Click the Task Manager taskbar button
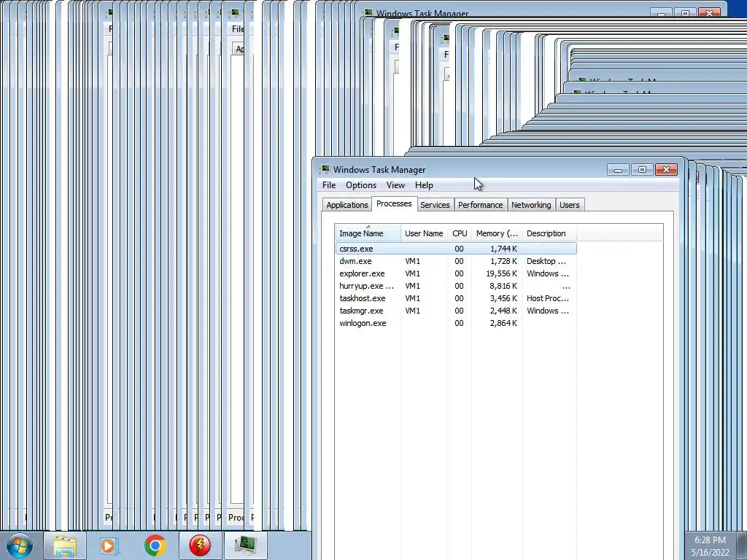The width and height of the screenshot is (747, 560). click(x=245, y=545)
